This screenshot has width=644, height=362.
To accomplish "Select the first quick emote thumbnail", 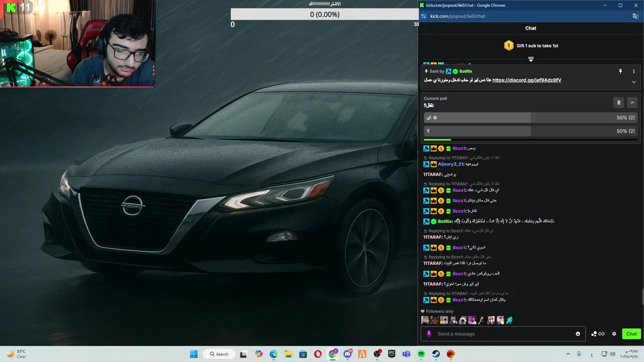I will tap(425, 320).
